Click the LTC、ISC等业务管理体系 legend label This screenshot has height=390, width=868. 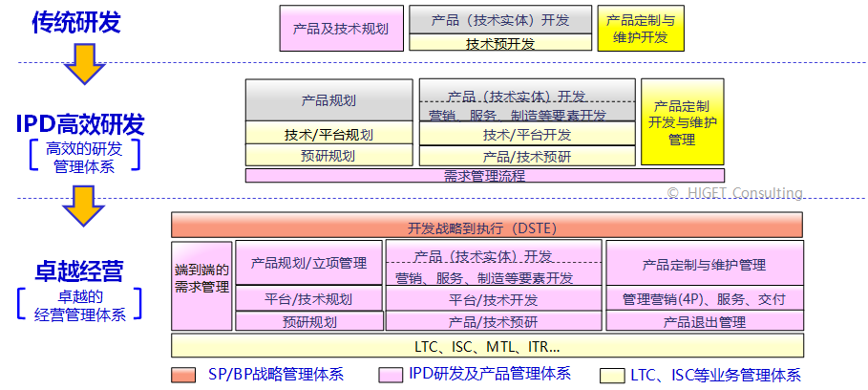point(716,375)
